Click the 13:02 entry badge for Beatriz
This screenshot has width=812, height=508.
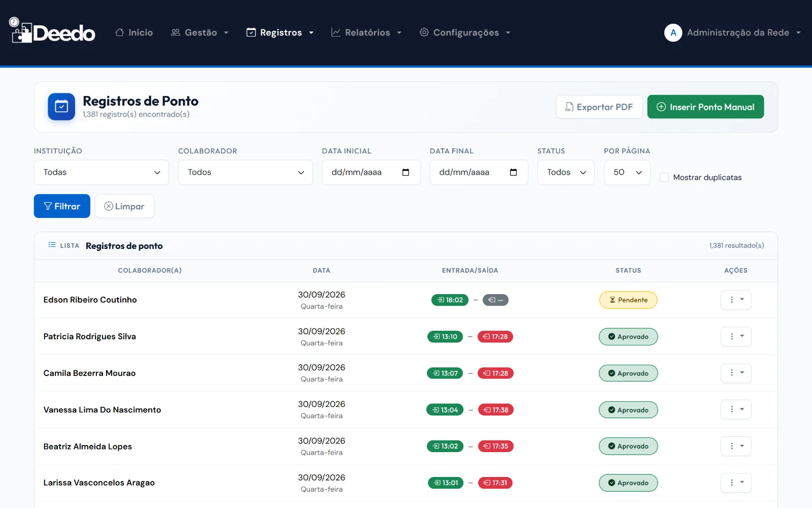(x=445, y=446)
